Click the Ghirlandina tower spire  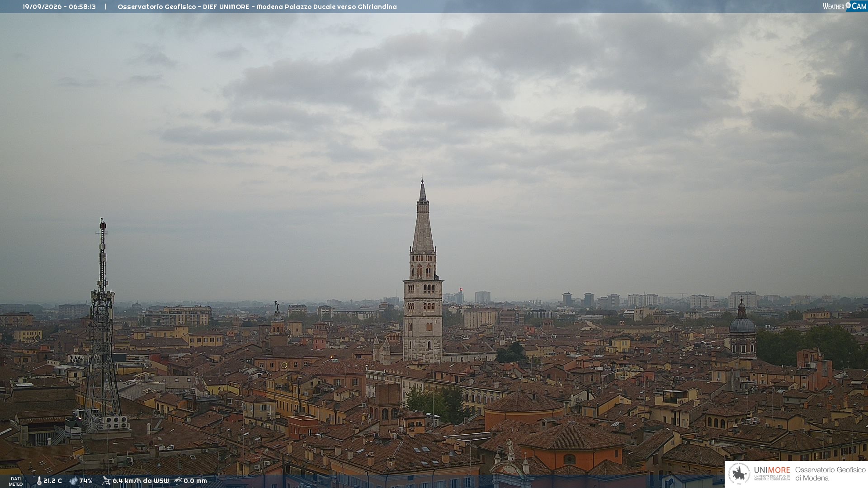pyautogui.click(x=423, y=217)
